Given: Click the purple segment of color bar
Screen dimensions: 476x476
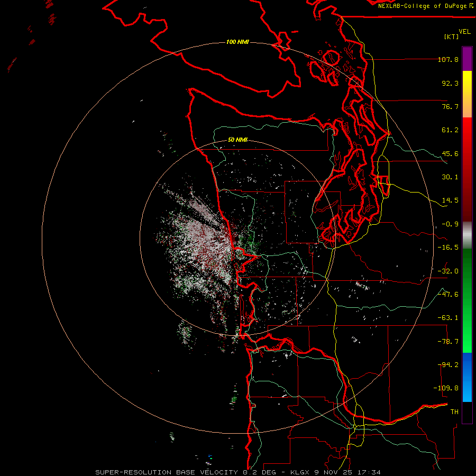Looking at the screenshot, I should (x=467, y=59).
